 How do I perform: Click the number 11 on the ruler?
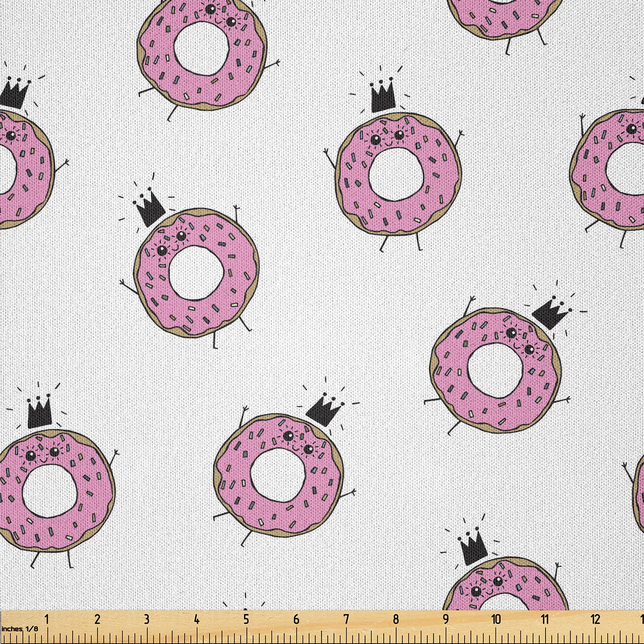pyautogui.click(x=545, y=619)
